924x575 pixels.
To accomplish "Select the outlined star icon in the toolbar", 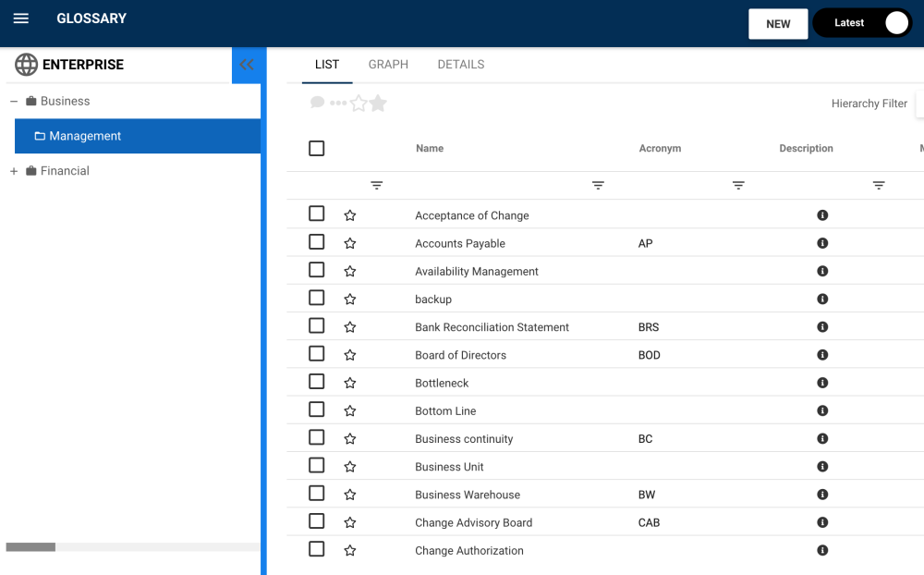I will click(359, 103).
